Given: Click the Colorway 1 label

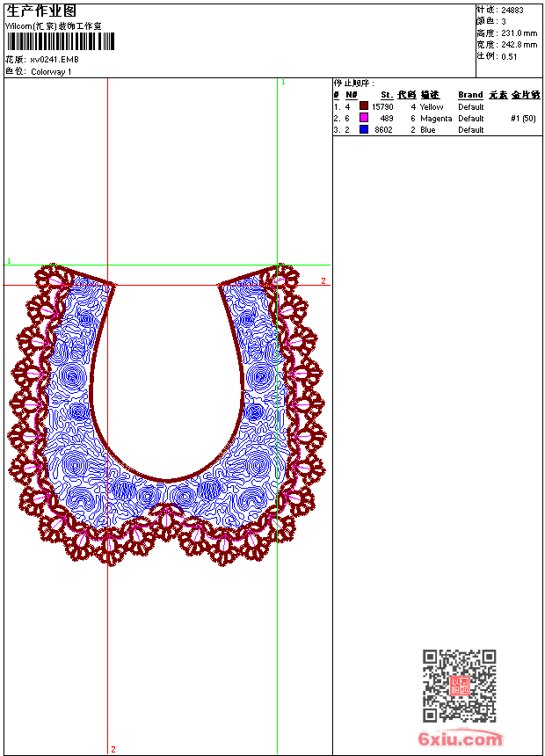Looking at the screenshot, I should [x=51, y=72].
